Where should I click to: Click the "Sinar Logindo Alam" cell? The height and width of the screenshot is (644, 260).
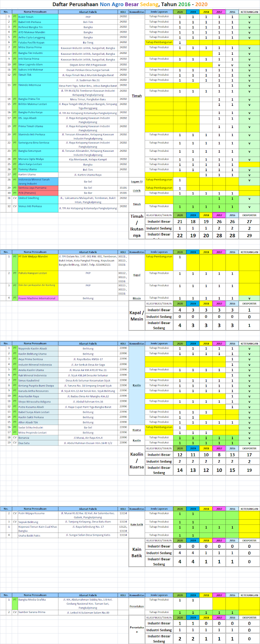[x=38, y=64]
